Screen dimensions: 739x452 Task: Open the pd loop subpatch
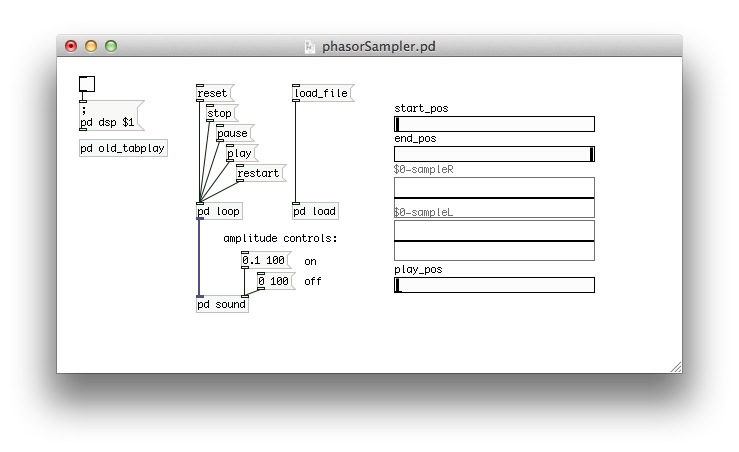click(x=219, y=211)
